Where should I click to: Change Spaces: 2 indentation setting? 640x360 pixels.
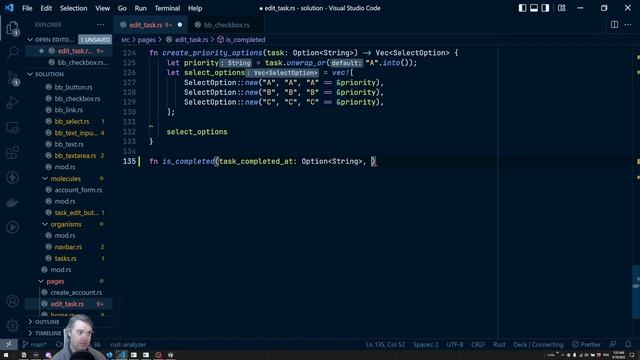pos(425,344)
